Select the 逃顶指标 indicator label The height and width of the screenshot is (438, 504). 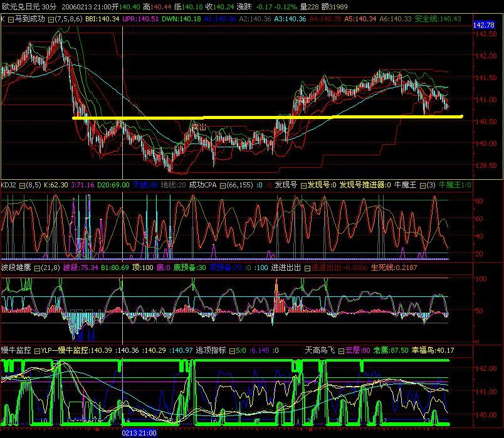coord(211,350)
